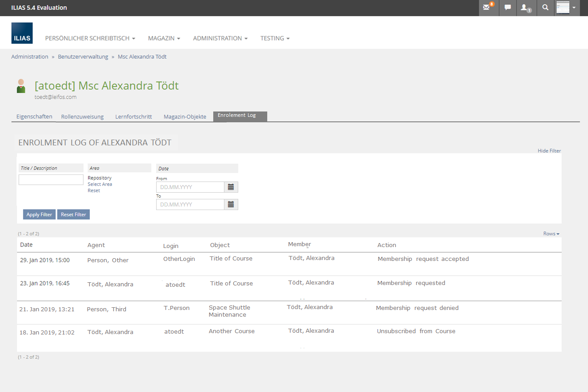Open the mail notifications envelope icon
Image resolution: width=588 pixels, height=392 pixels.
click(x=488, y=8)
